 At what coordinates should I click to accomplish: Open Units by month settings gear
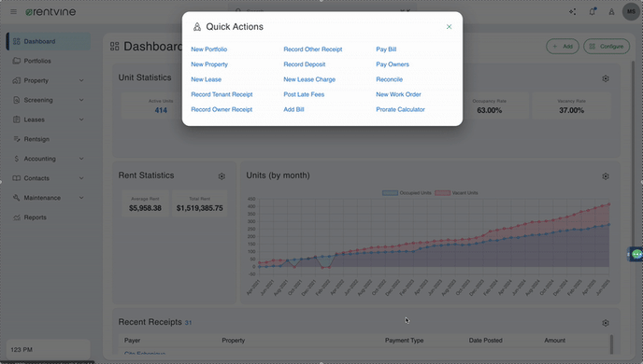coord(606,176)
